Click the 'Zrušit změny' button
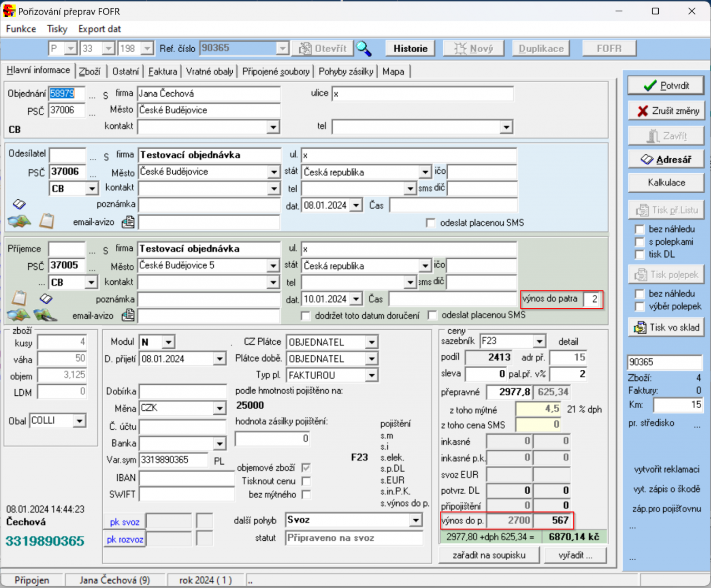711x588 pixels. point(666,111)
